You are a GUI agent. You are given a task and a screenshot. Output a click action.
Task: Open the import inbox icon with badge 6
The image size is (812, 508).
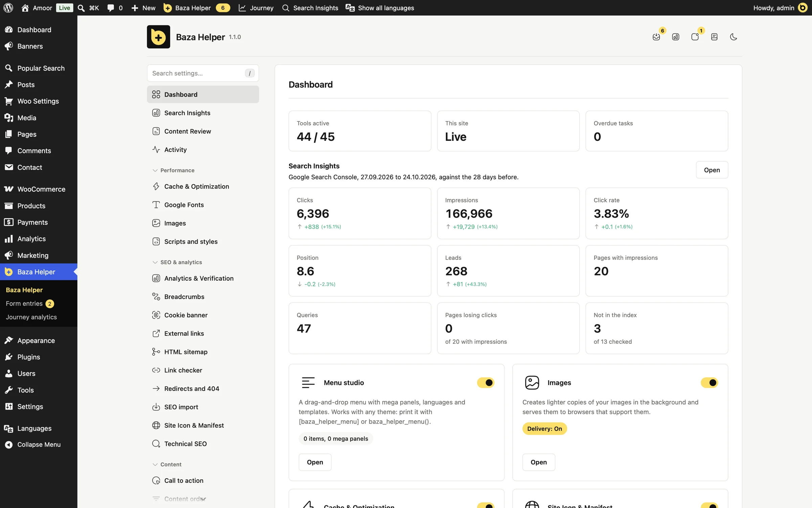pyautogui.click(x=656, y=37)
